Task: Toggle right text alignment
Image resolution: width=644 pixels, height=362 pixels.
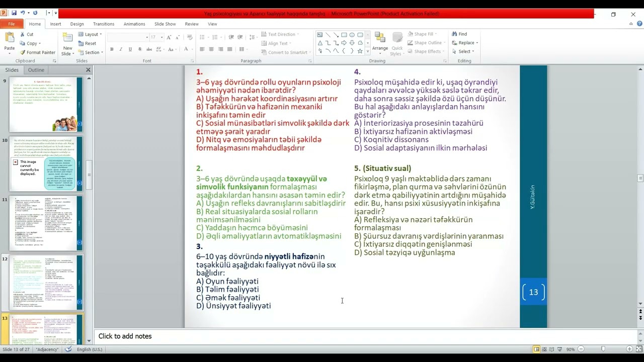Action: click(221, 49)
